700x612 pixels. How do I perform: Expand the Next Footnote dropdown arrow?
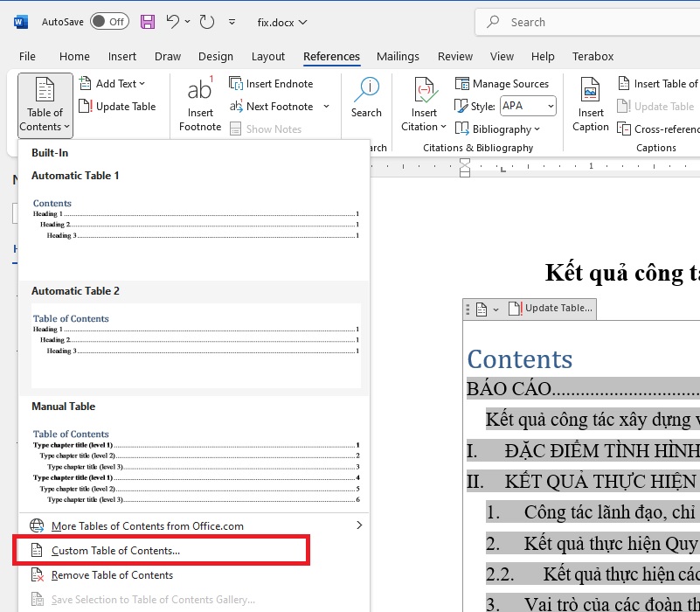326,107
